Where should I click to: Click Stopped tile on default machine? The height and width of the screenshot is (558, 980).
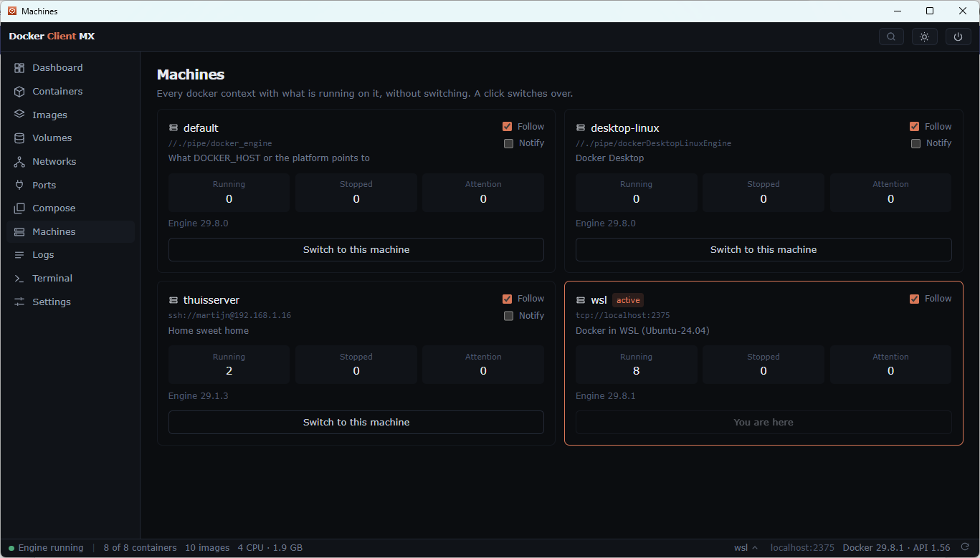tap(356, 193)
